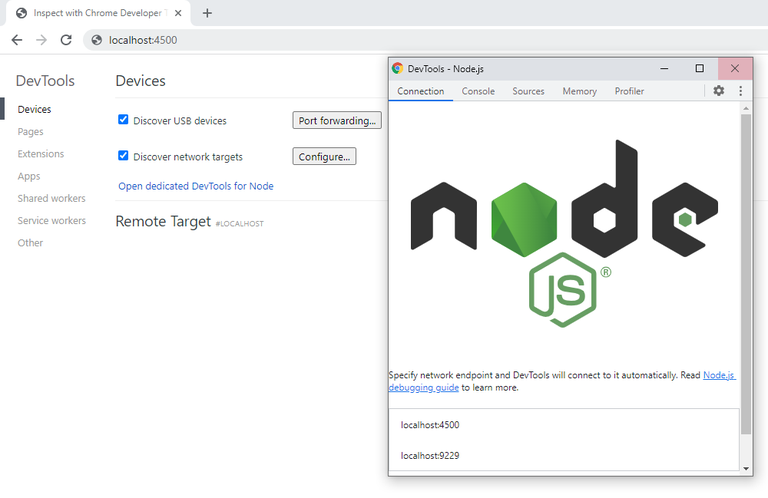Click the browser forward arrow

point(42,40)
